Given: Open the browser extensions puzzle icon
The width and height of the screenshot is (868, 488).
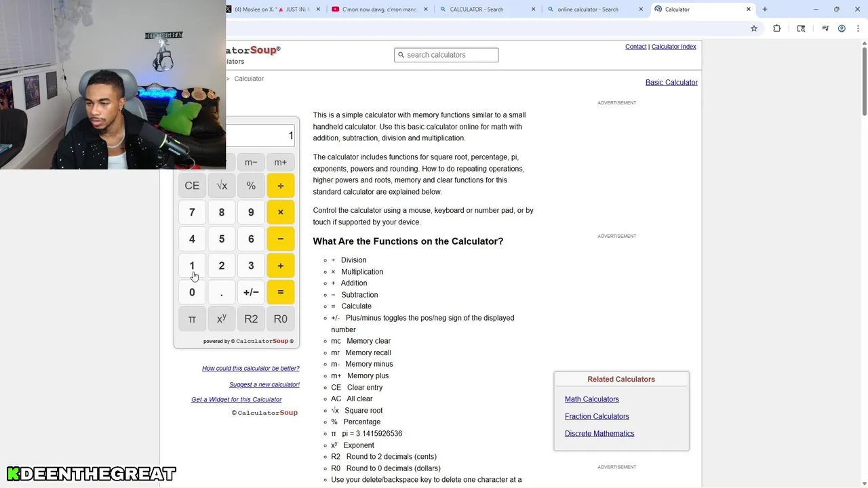Looking at the screenshot, I should (776, 28).
